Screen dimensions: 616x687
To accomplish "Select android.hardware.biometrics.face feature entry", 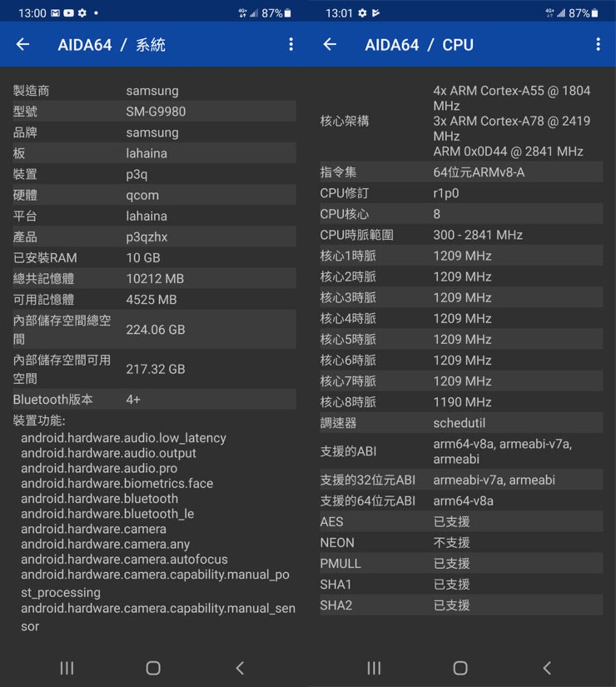I will coord(117,483).
